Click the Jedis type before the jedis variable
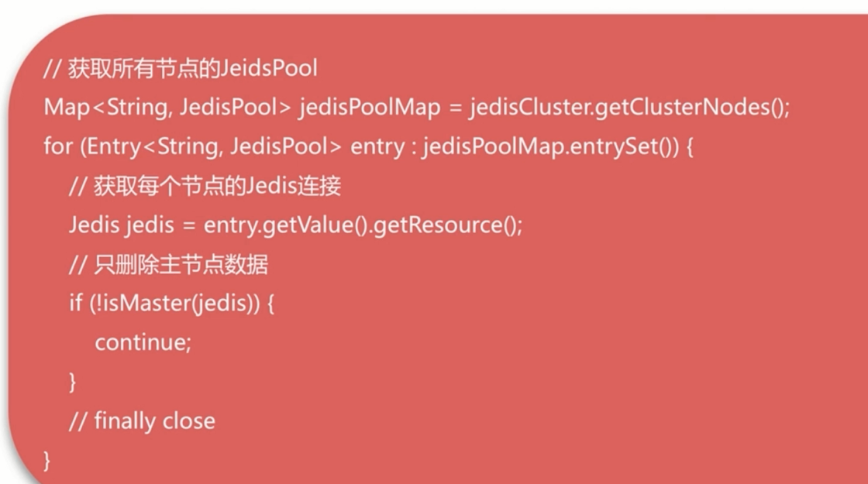868x484 pixels. [x=92, y=225]
